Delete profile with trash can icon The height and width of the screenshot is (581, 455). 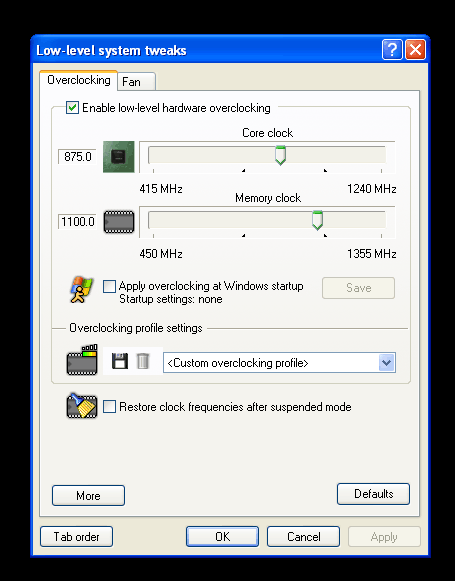coord(143,361)
